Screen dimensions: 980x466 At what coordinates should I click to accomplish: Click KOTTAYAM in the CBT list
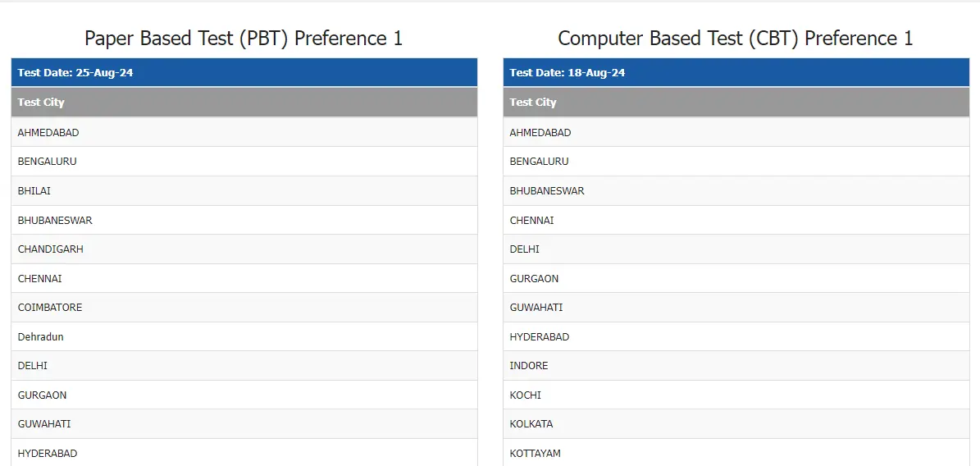pyautogui.click(x=536, y=453)
